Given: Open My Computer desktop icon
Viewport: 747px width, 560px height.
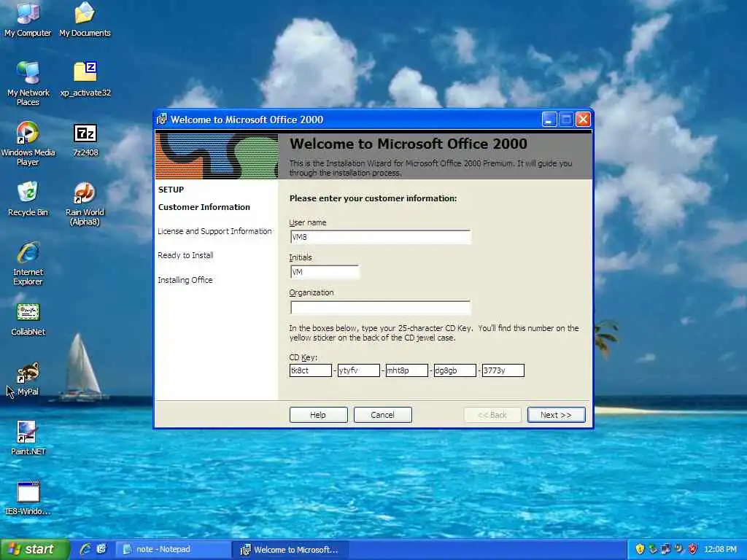Looking at the screenshot, I should pyautogui.click(x=28, y=19).
